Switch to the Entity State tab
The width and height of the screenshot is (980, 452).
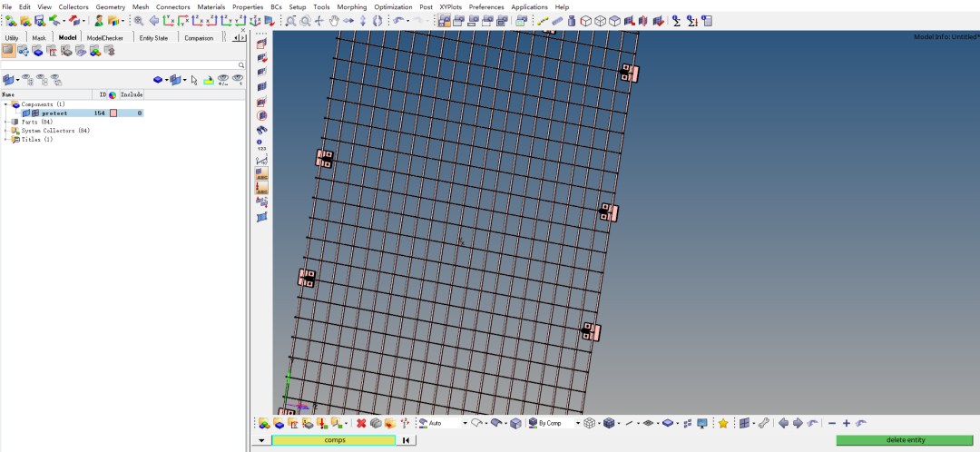(153, 38)
